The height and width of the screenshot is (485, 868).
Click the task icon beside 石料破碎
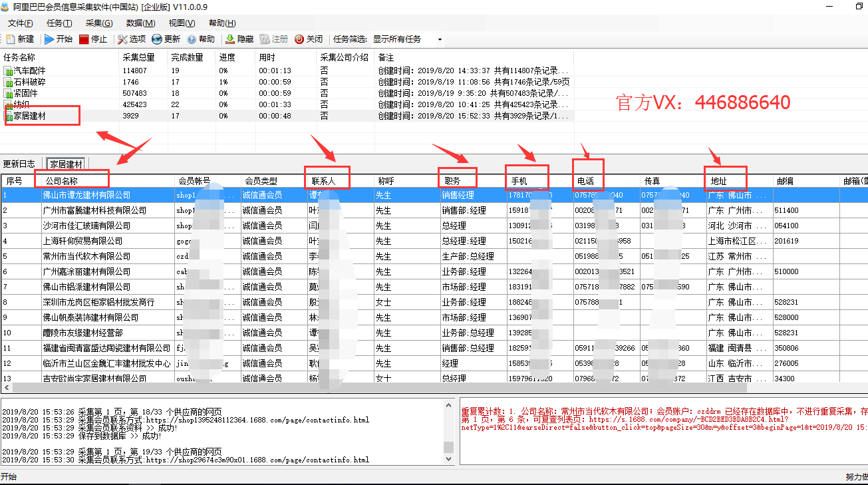9,82
